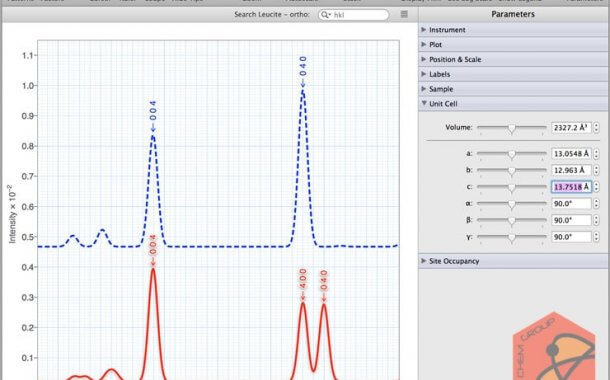Click the a-axis slider handle
610x380 pixels.
point(512,154)
